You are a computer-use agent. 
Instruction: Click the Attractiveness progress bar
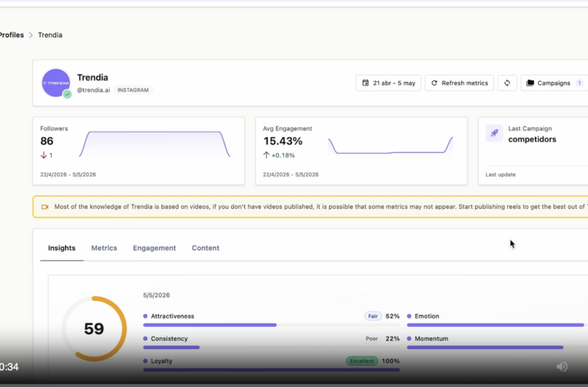coord(271,325)
